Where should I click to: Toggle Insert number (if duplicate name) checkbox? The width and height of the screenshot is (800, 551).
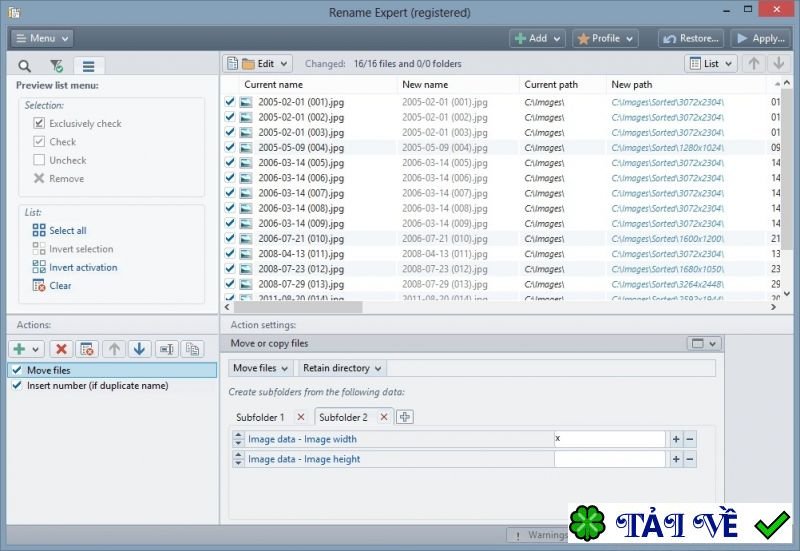[16, 385]
